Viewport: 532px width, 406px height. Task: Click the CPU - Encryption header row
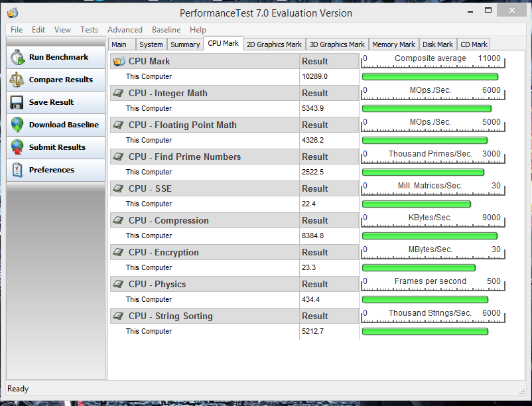[x=234, y=252]
